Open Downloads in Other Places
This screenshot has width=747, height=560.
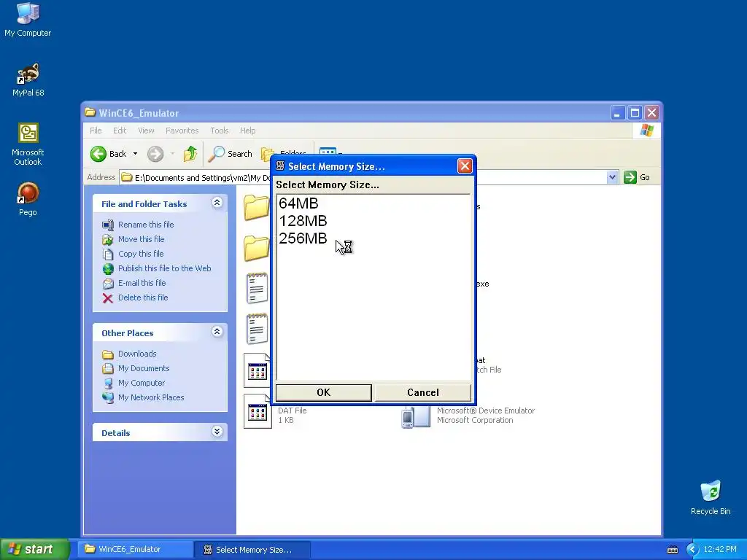137,354
